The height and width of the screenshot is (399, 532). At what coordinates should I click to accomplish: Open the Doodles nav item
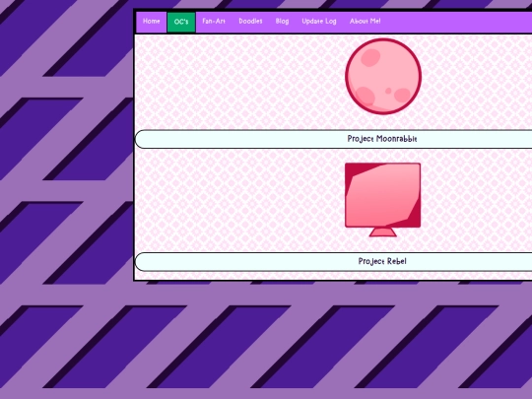click(x=250, y=22)
